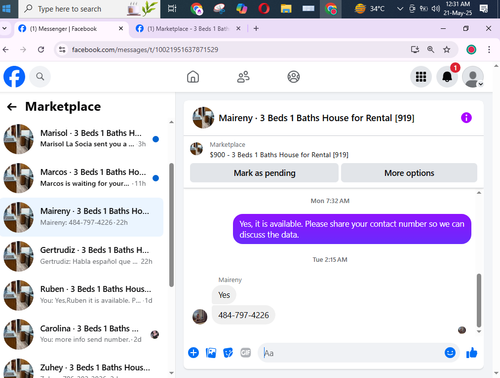This screenshot has width=500, height=378.
Task: Click the Windows taskbar search box
Action: click(x=90, y=9)
